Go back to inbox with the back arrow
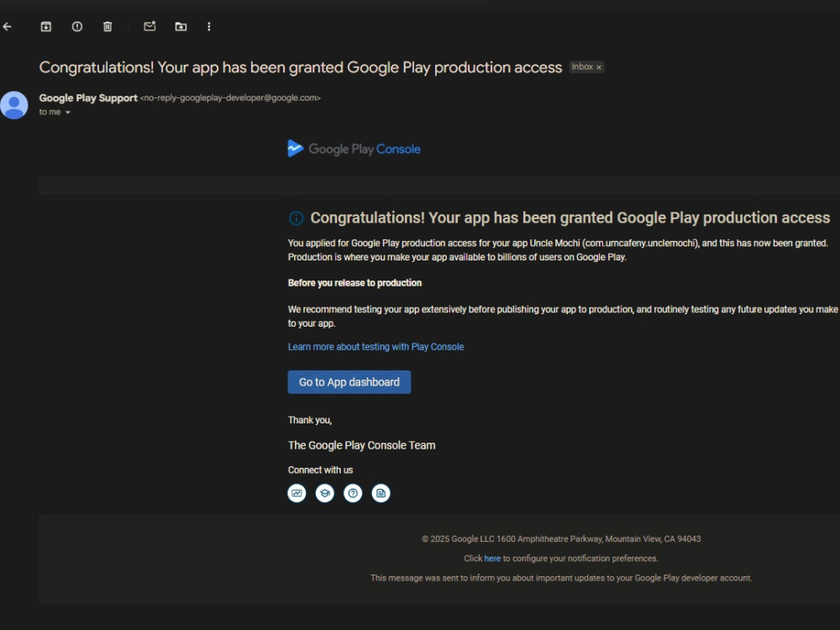Screen dimensions: 840x630 click(x=7, y=26)
